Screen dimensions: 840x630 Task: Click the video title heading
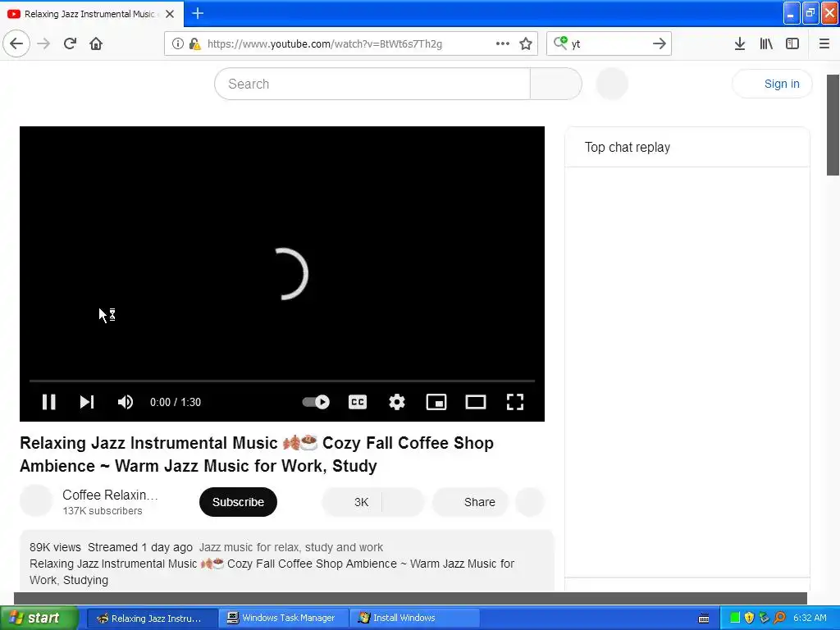(257, 454)
